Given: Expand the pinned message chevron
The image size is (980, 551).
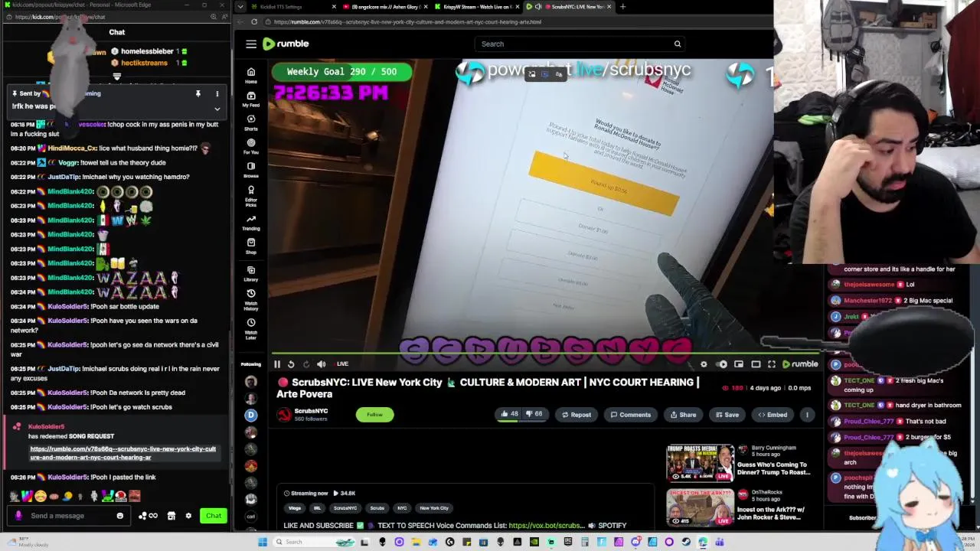Looking at the screenshot, I should tap(217, 109).
